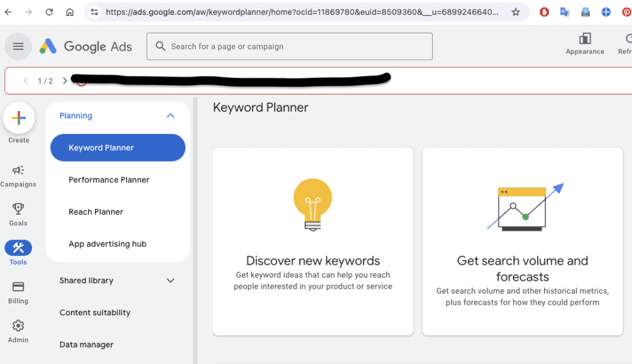Open the browser home page icon
Viewport: 632px width, 364px height.
click(70, 12)
